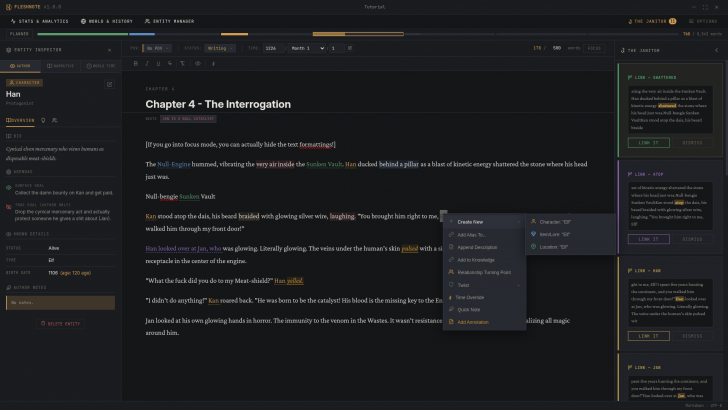
Task: Choose Time Override in context menu
Action: (484, 298)
